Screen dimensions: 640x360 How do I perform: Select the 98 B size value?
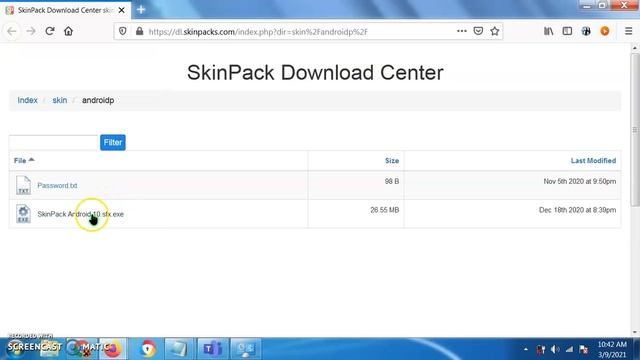click(392, 181)
